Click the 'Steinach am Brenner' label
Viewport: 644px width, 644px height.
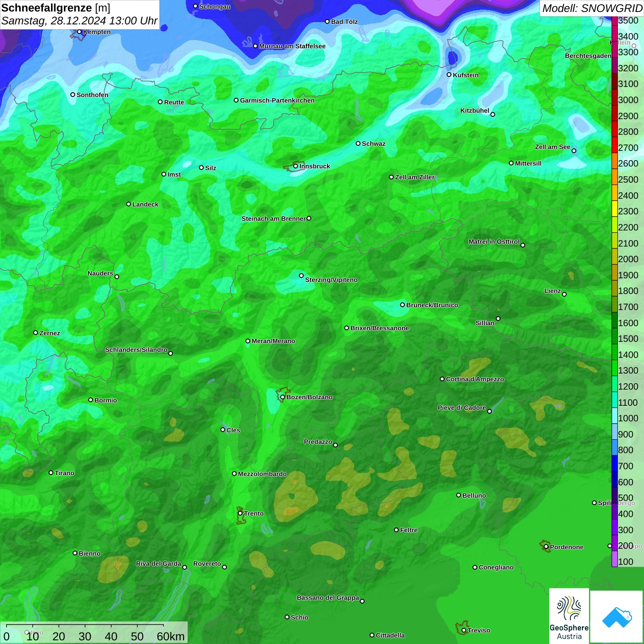point(274,218)
